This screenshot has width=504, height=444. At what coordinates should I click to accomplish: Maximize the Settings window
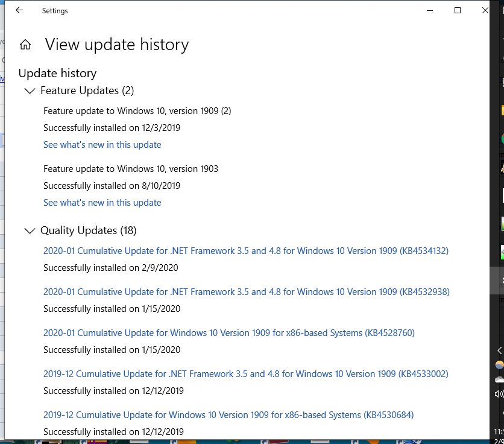[458, 11]
